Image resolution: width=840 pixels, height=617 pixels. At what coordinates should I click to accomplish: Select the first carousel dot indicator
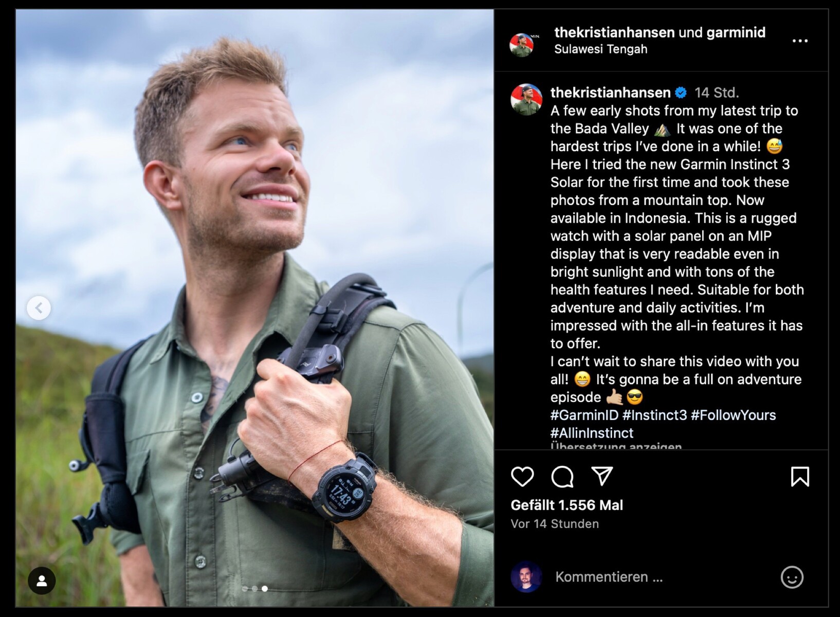245,589
